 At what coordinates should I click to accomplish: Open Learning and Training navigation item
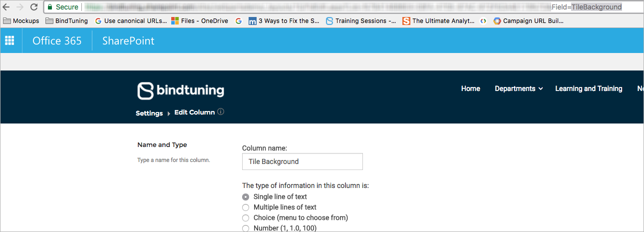pos(589,88)
